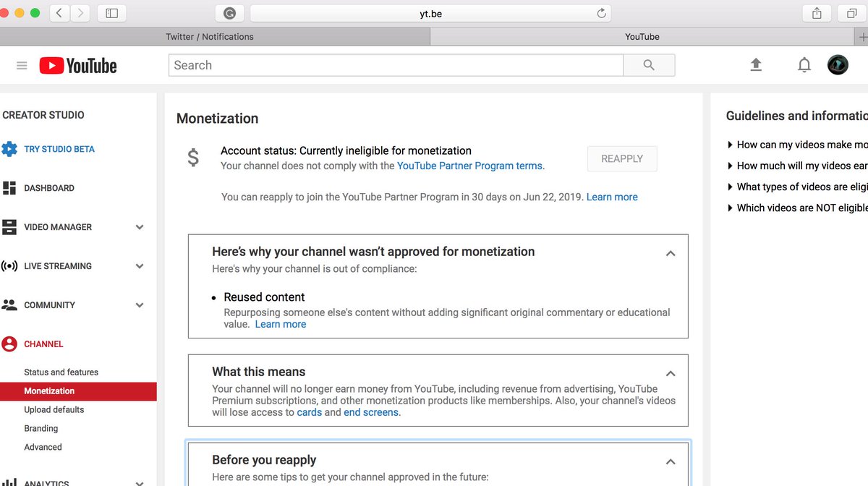Click the Try Studio Beta gear icon
868x486 pixels.
9,149
